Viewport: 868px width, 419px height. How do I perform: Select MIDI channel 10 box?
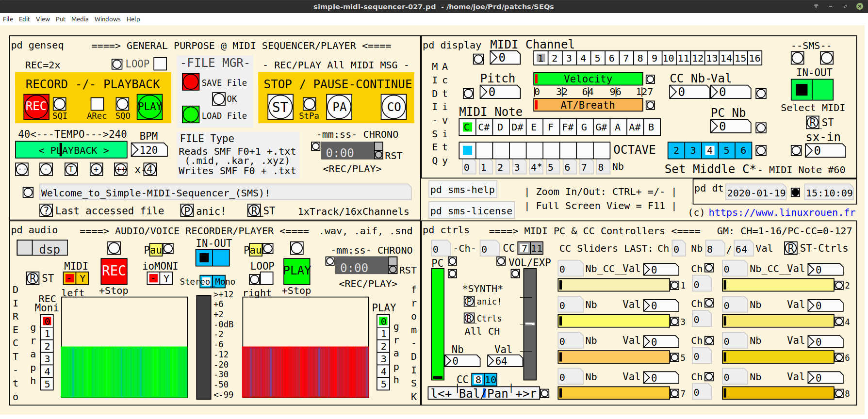(x=668, y=58)
